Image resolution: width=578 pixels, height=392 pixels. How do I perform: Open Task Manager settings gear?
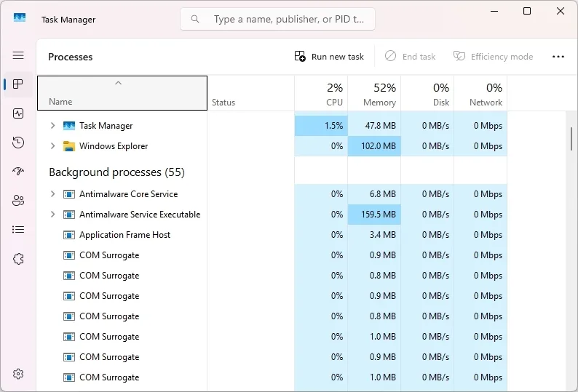[x=18, y=374]
